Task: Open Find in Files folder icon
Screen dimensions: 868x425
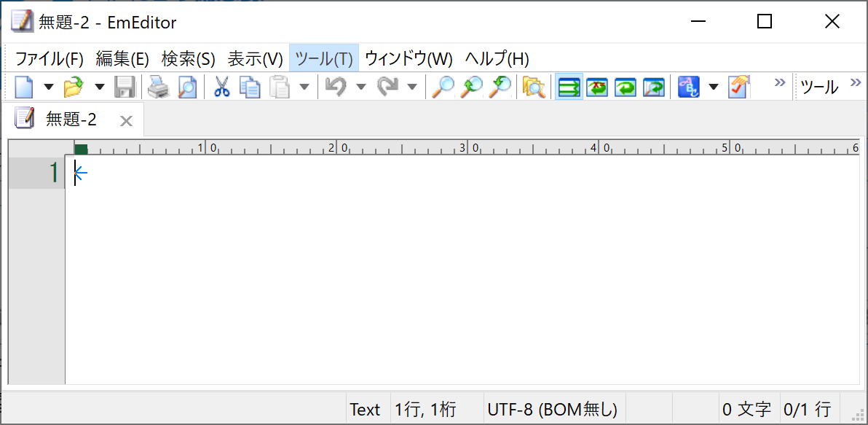Action: coord(534,87)
